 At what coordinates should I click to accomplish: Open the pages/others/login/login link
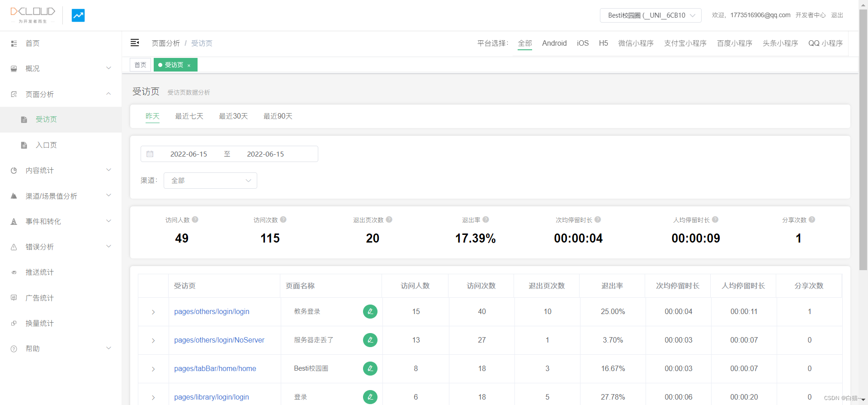212,311
